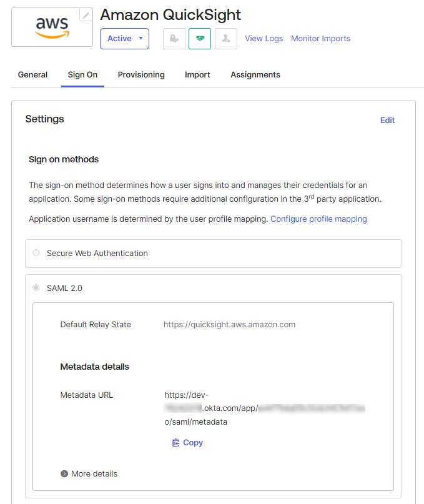Image resolution: width=424 pixels, height=504 pixels.
Task: Click the o/saml/metadata URL text
Action: (196, 422)
